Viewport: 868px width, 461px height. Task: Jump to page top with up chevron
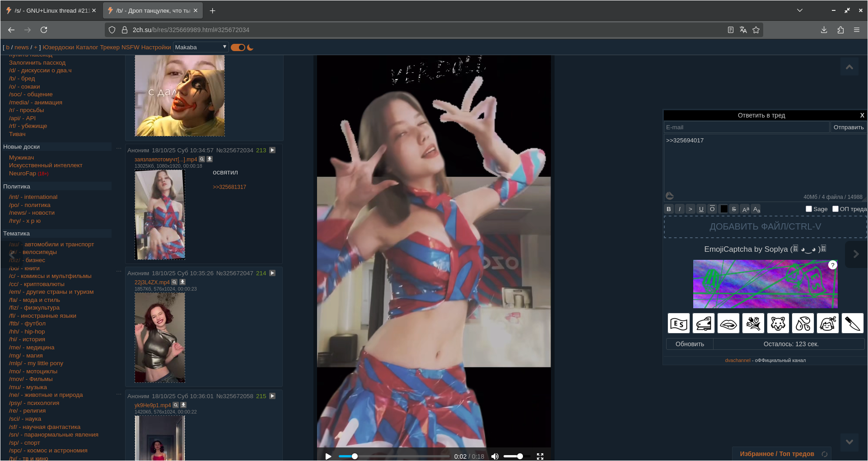pyautogui.click(x=849, y=67)
